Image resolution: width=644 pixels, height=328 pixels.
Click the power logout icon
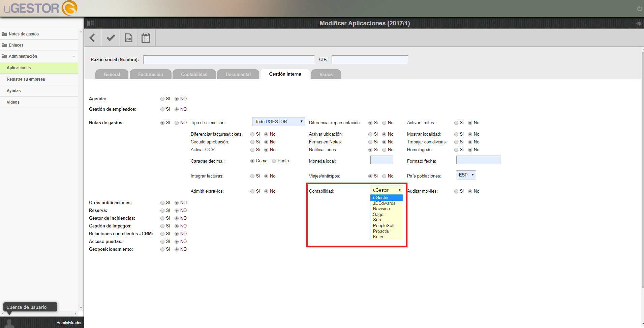point(639,8)
